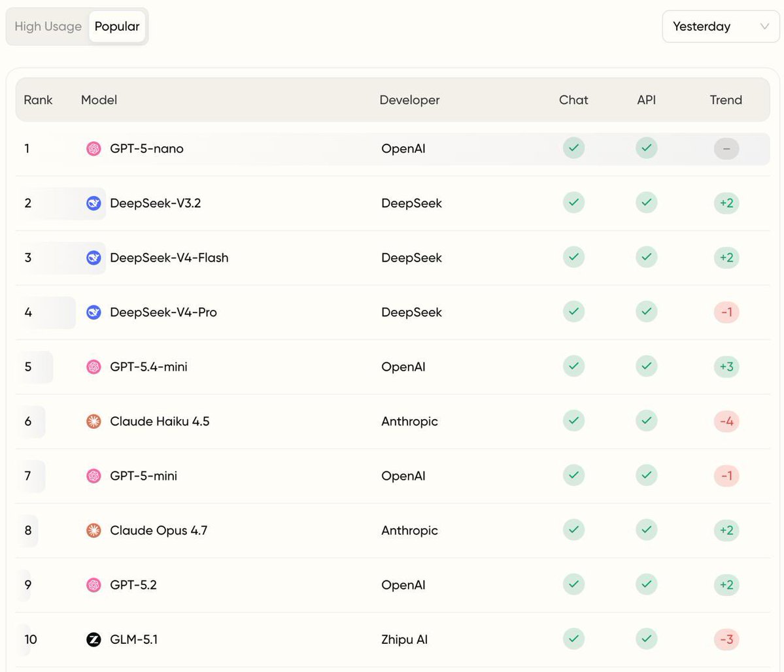Click the Chat checkmark for GLM-5.1

click(x=573, y=639)
